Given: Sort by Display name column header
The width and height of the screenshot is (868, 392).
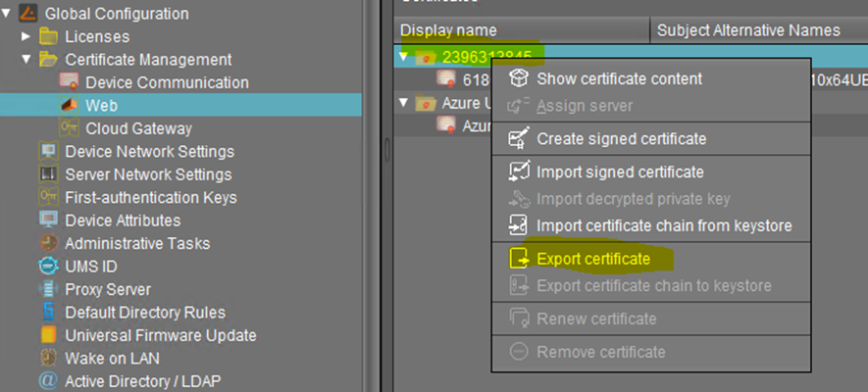Looking at the screenshot, I should pyautogui.click(x=448, y=30).
